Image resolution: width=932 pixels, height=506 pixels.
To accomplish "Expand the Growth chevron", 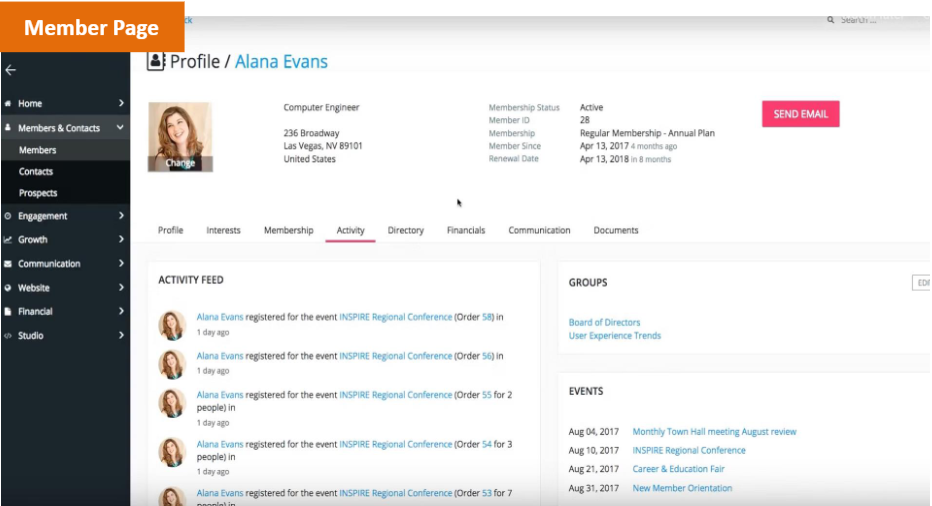I will click(x=121, y=240).
